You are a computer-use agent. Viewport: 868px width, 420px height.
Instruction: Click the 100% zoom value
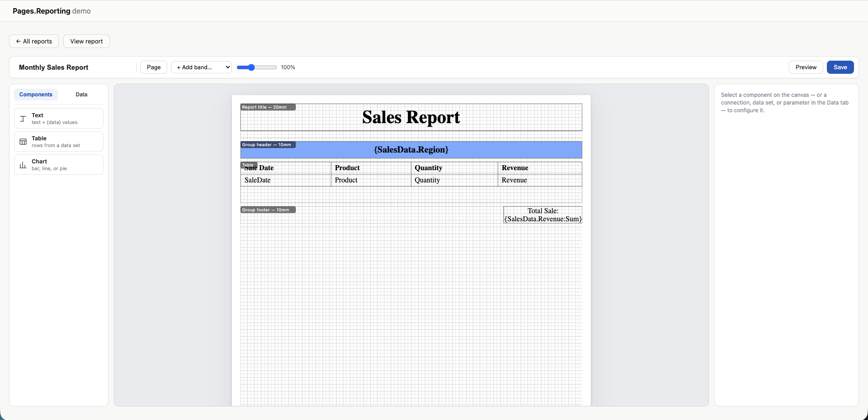coord(288,67)
